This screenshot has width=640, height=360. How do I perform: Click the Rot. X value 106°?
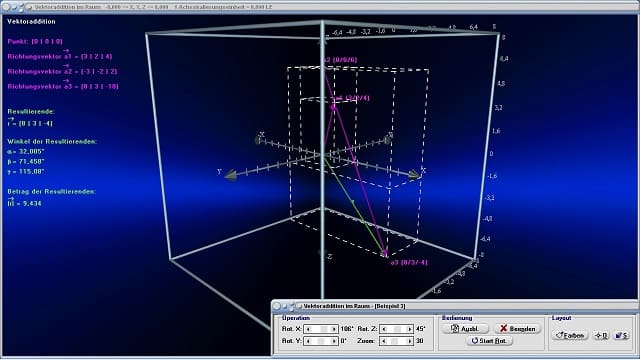pyautogui.click(x=347, y=329)
